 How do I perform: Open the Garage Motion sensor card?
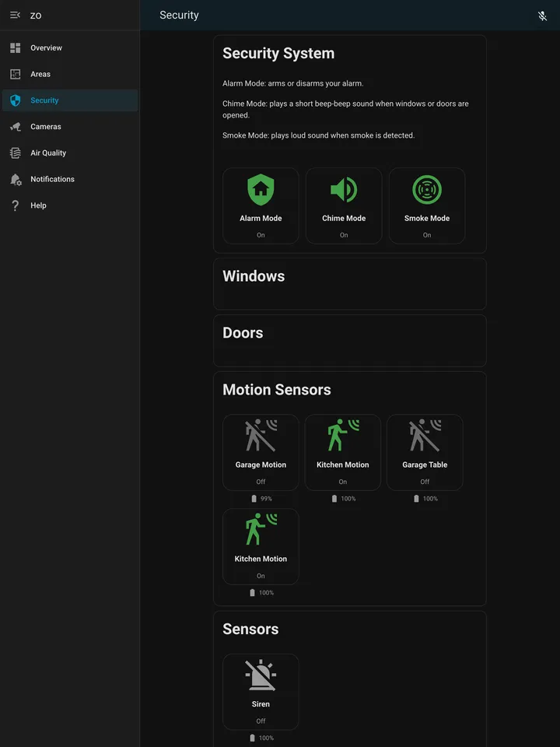coord(261,452)
